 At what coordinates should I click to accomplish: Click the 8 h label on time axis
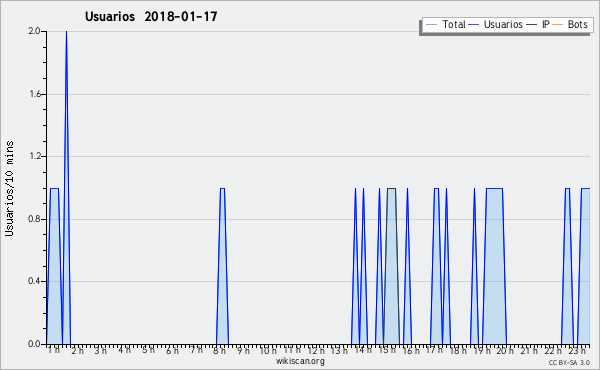(x=220, y=350)
